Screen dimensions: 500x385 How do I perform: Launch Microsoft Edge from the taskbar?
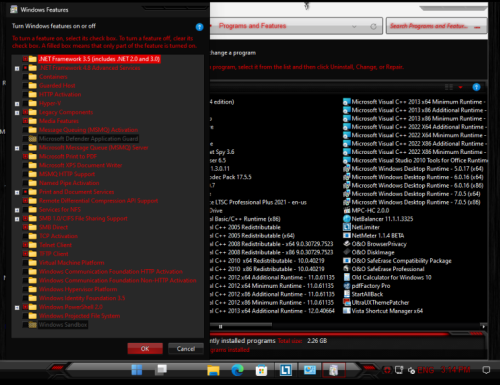(237, 370)
